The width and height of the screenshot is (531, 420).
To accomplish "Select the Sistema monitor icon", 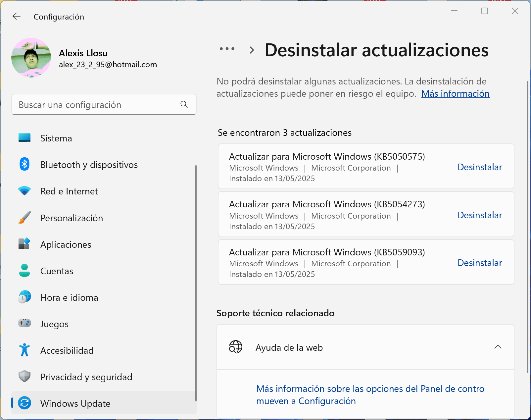I will pos(24,138).
